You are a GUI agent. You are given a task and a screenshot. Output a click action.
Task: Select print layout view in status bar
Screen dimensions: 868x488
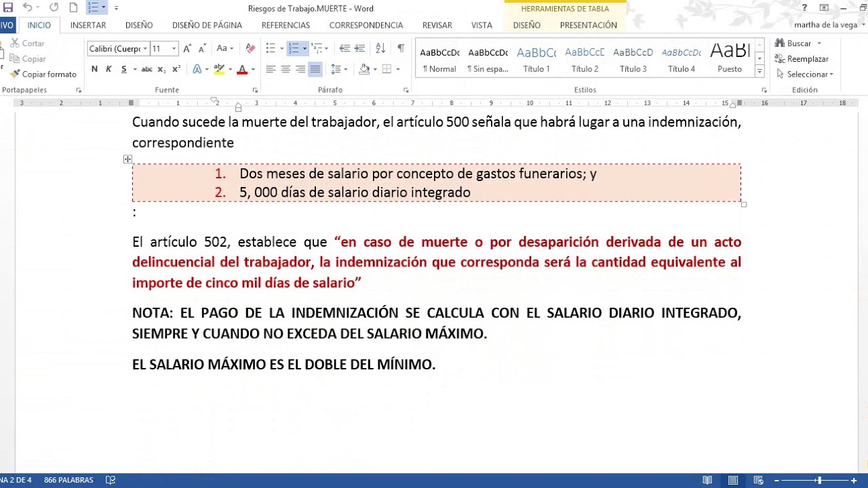pos(733,481)
